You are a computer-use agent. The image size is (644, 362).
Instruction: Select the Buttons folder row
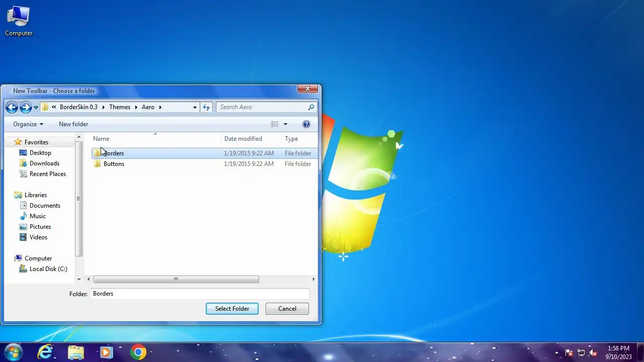(204, 164)
